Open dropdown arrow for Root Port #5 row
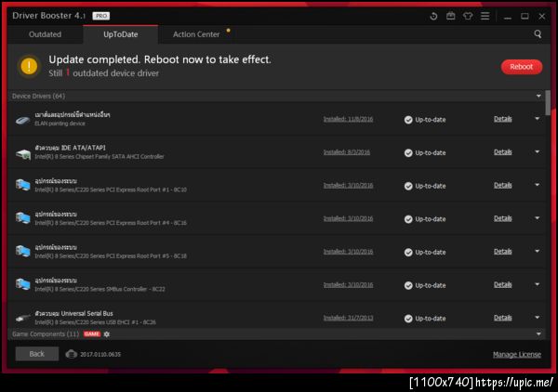The image size is (558, 392). (537, 251)
